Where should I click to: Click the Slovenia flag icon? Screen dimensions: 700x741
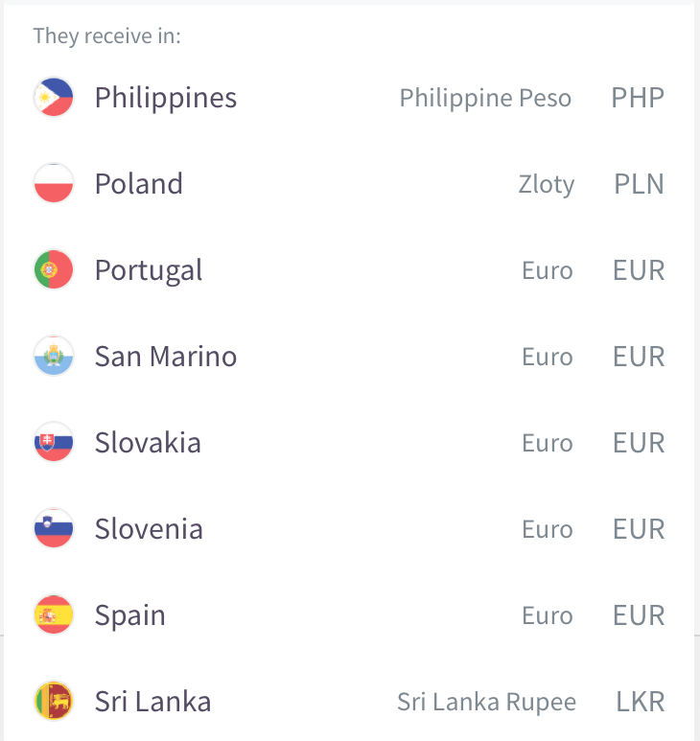pyautogui.click(x=54, y=528)
